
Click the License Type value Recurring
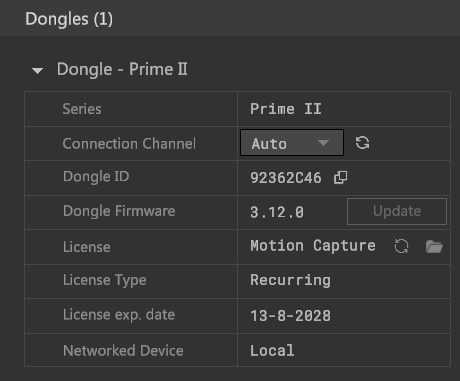290,280
